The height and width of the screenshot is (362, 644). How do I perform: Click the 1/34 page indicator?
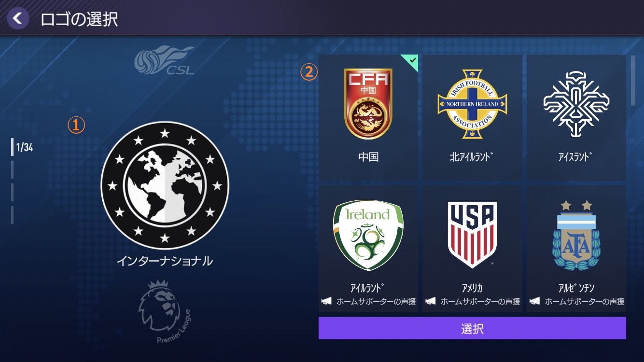(24, 148)
